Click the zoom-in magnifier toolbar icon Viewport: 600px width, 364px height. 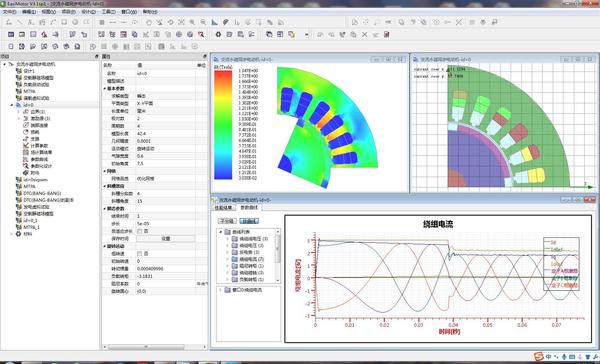(x=192, y=23)
